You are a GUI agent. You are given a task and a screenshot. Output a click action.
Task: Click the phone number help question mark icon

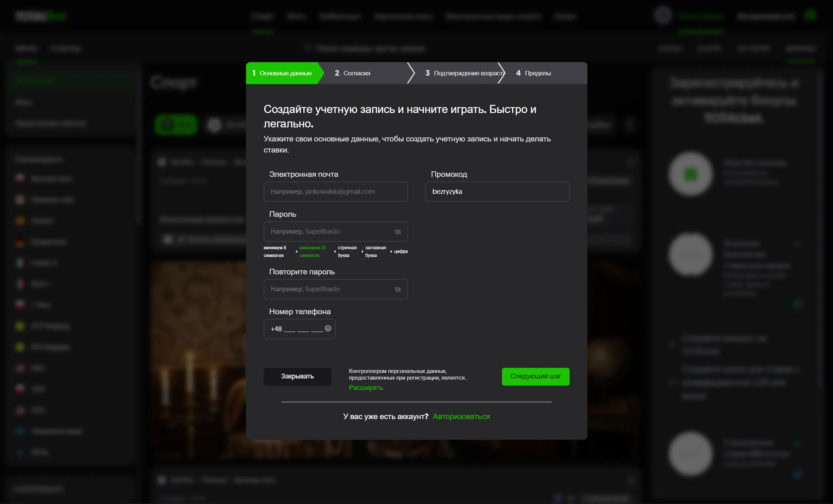click(328, 328)
